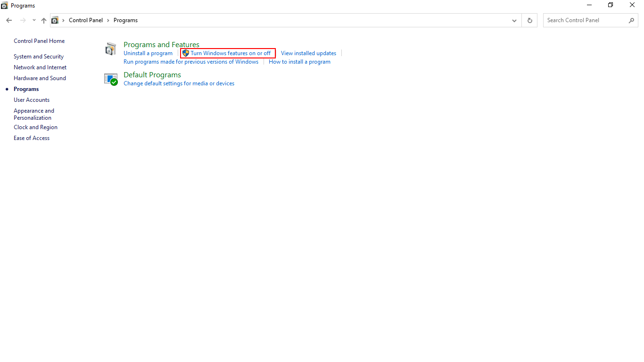Expand chevron between Control Panel and Programs
Screen dimensions: 644x362
[x=108, y=20]
